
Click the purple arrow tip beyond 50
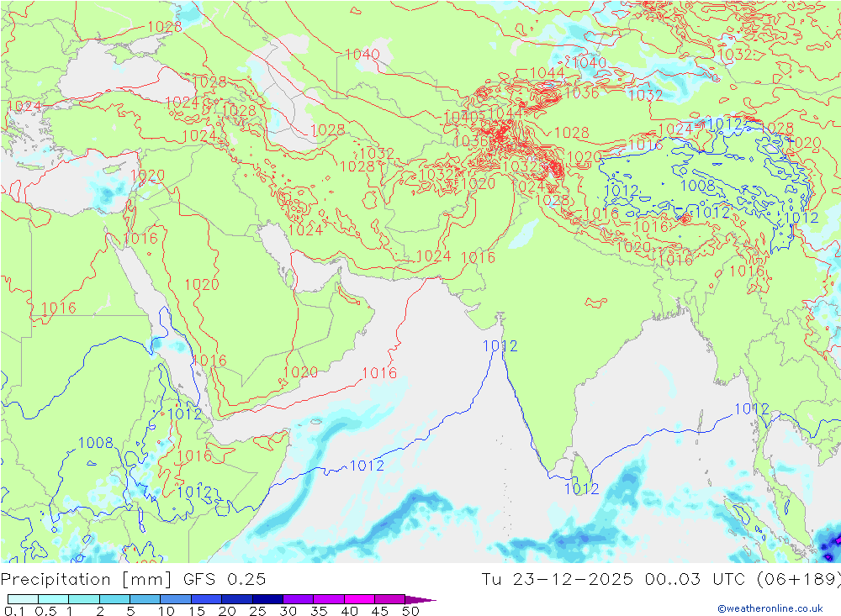420,599
